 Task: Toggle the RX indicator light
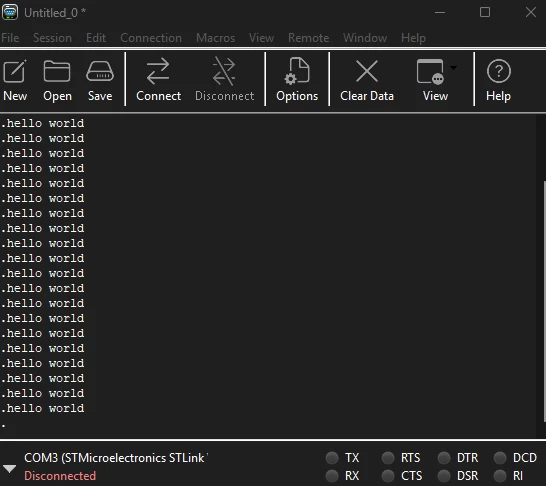click(332, 476)
